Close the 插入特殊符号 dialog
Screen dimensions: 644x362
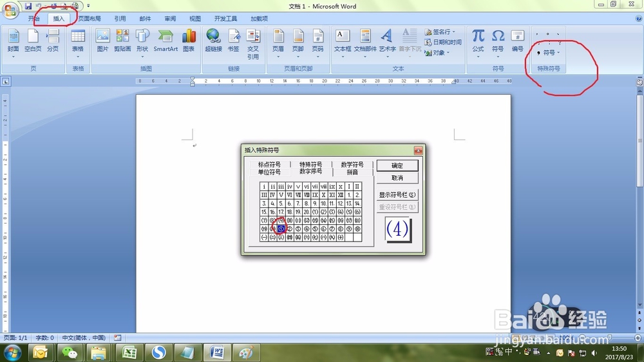point(418,150)
